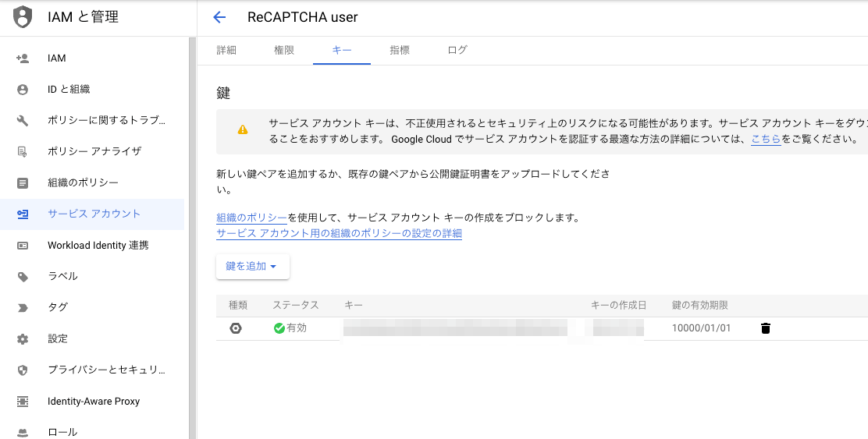Open the 詳細 tab

[x=226, y=51]
